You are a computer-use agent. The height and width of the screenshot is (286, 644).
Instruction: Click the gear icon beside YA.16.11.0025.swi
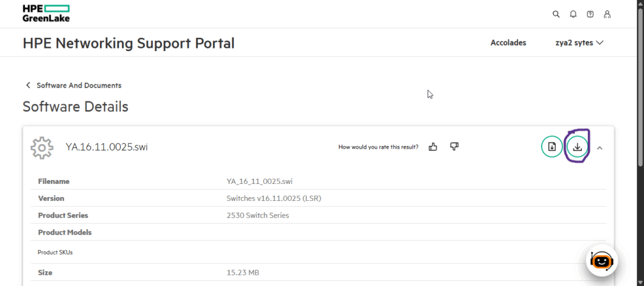click(42, 147)
